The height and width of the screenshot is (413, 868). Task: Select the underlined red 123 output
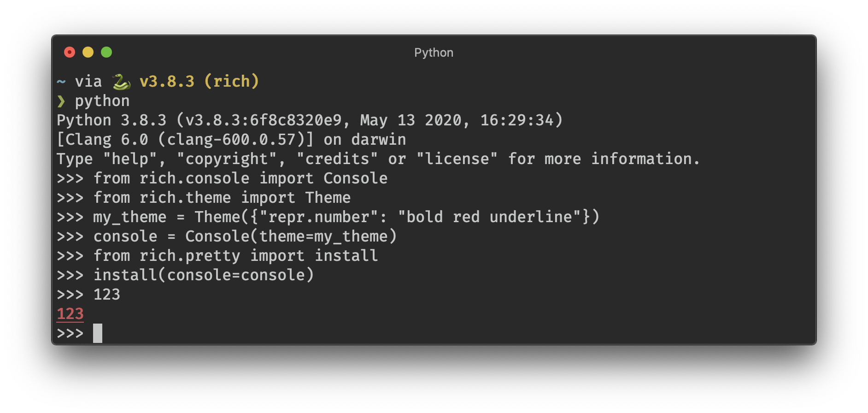(70, 313)
